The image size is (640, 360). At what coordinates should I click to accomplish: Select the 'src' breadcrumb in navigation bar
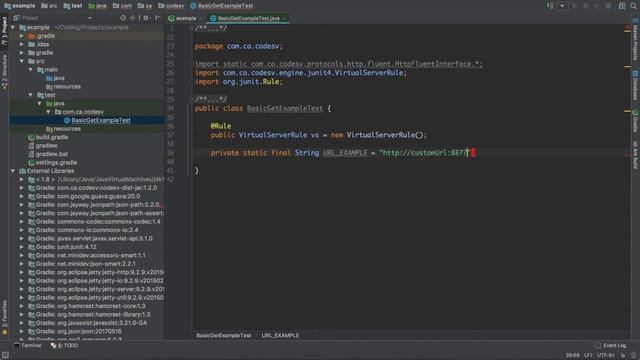coord(49,6)
